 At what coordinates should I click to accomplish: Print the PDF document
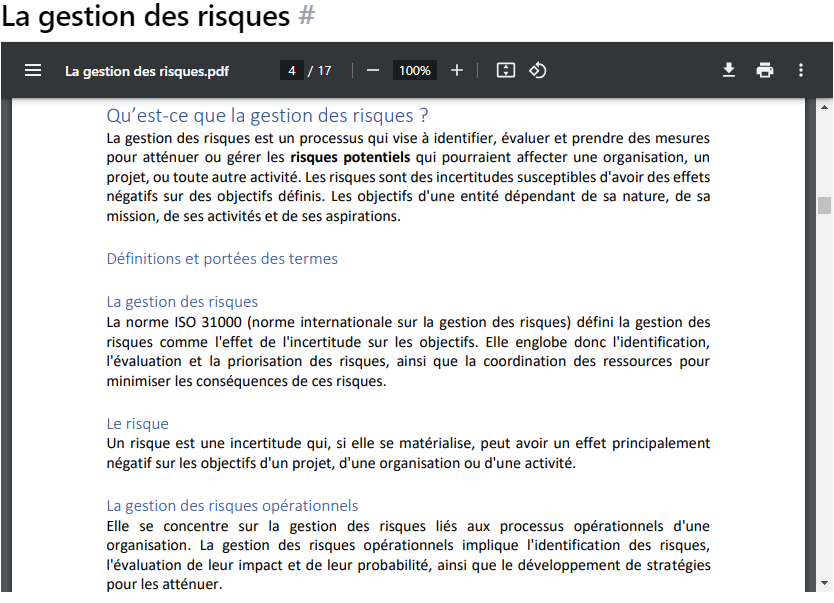tap(765, 70)
